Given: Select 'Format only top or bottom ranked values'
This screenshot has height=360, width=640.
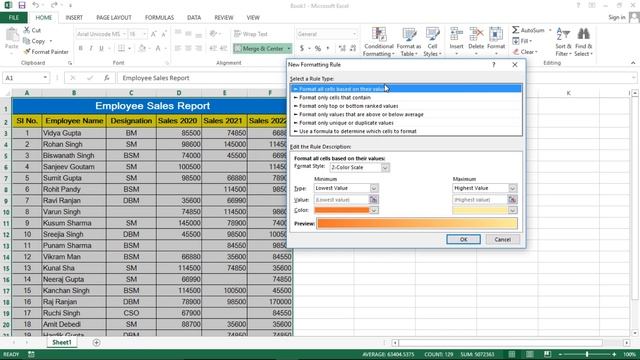Looking at the screenshot, I should [406, 106].
